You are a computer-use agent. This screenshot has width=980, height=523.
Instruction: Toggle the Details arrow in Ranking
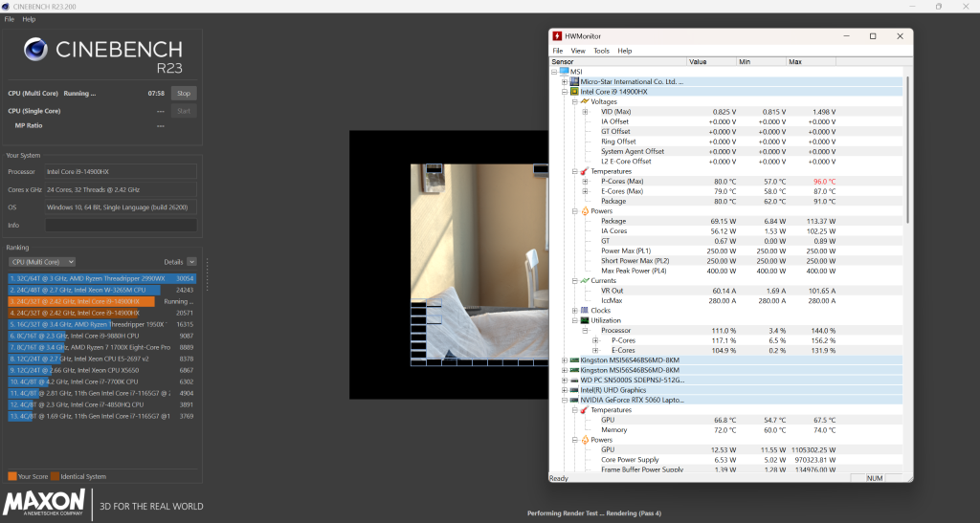click(191, 261)
